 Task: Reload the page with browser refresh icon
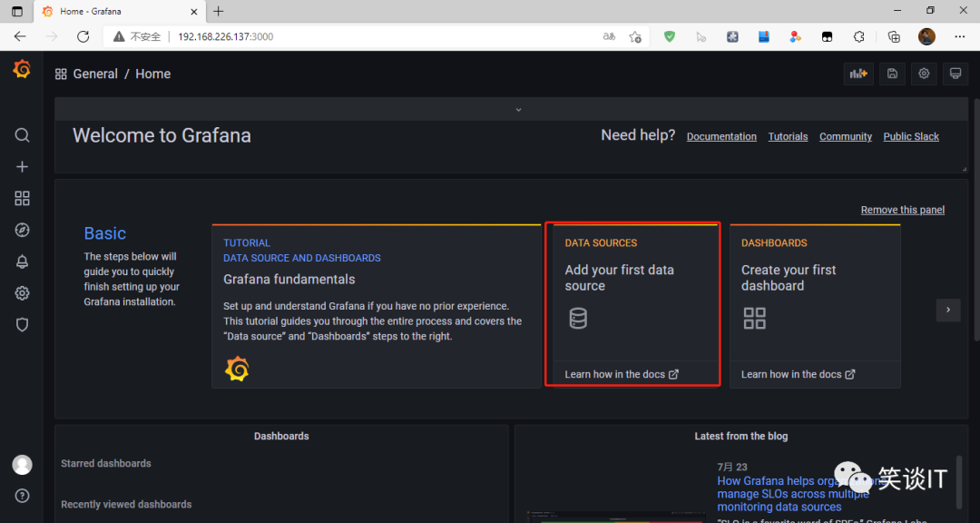coord(83,36)
